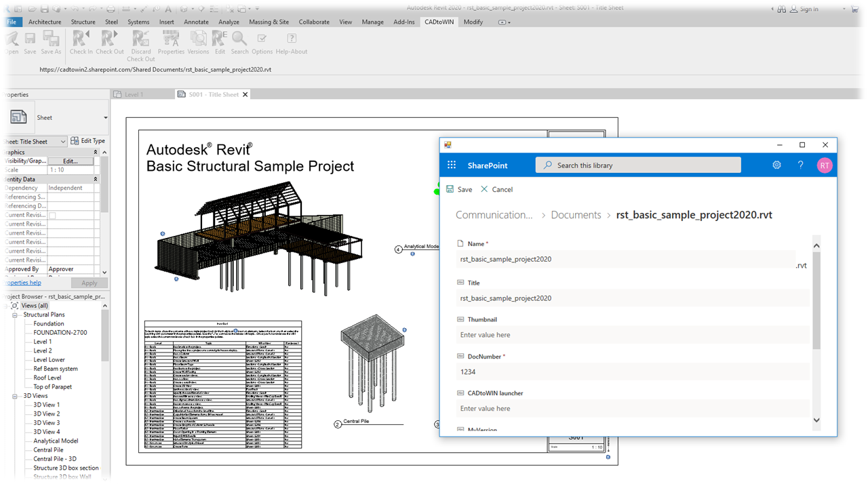Open the Help-About icon
Image resolution: width=868 pixels, height=484 pixels.
tap(292, 39)
